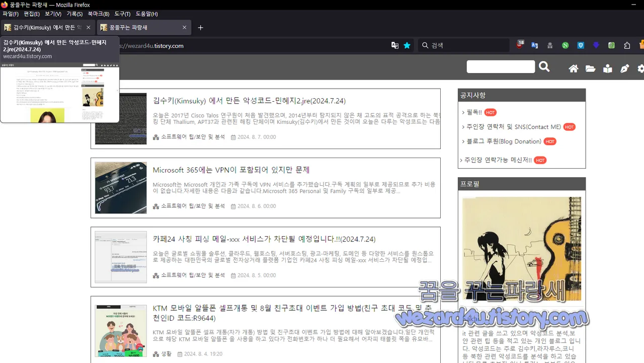
Task: Click the HOT badge beside 블로그 후원
Action: [x=550, y=142]
